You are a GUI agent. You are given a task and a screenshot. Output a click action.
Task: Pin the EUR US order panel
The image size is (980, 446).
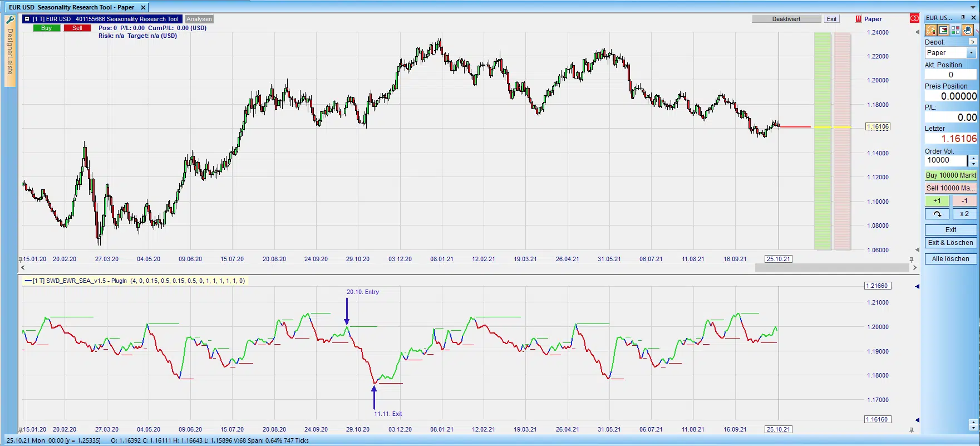[963, 18]
